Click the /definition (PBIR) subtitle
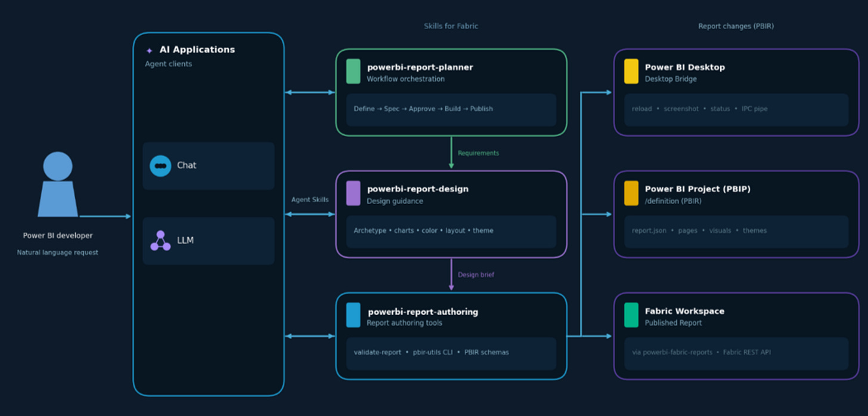 (x=673, y=201)
